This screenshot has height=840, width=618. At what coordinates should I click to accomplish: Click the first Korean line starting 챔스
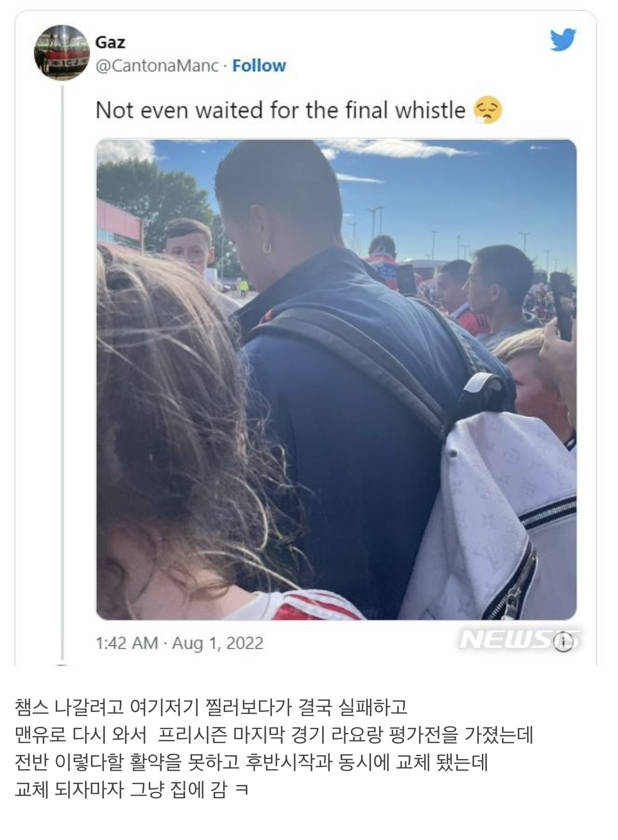pyautogui.click(x=211, y=707)
